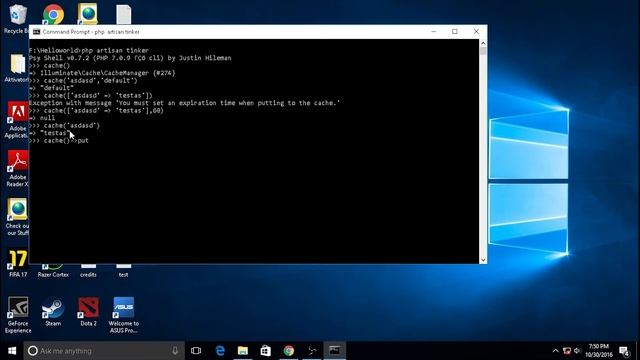Open the clock showing 7:50 PM
640x360 pixels.
(x=599, y=351)
